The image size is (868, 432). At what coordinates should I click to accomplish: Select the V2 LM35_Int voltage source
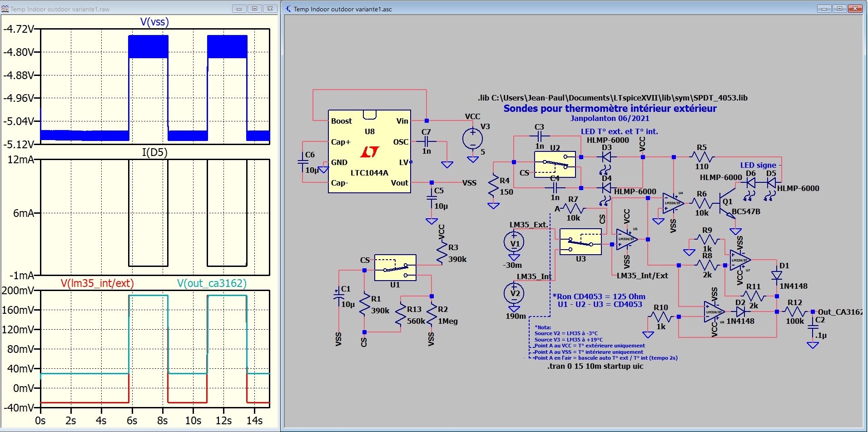514,293
